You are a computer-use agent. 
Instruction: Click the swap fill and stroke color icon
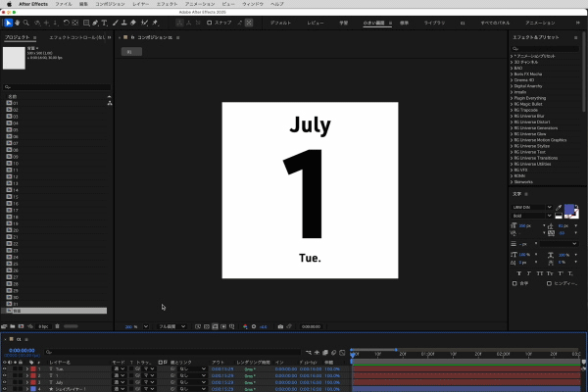pos(576,207)
